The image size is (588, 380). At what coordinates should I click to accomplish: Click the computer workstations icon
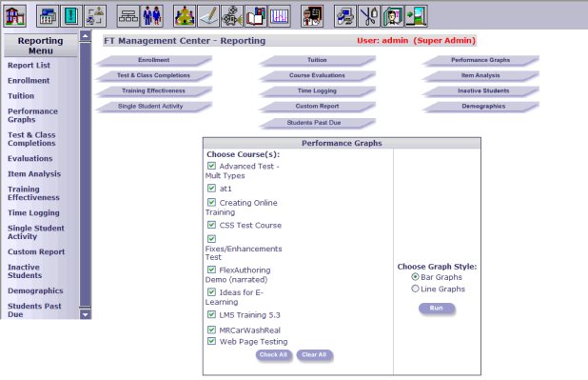pos(345,16)
